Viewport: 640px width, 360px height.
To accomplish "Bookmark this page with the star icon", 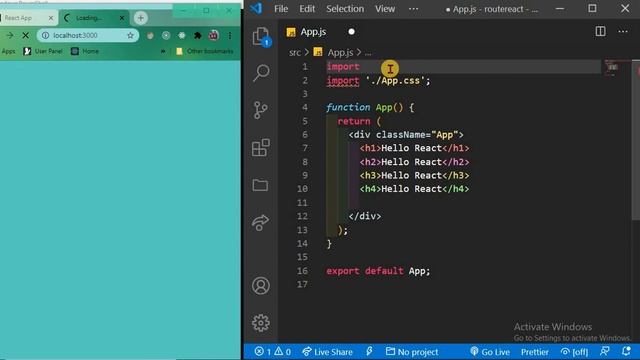I will tap(130, 36).
